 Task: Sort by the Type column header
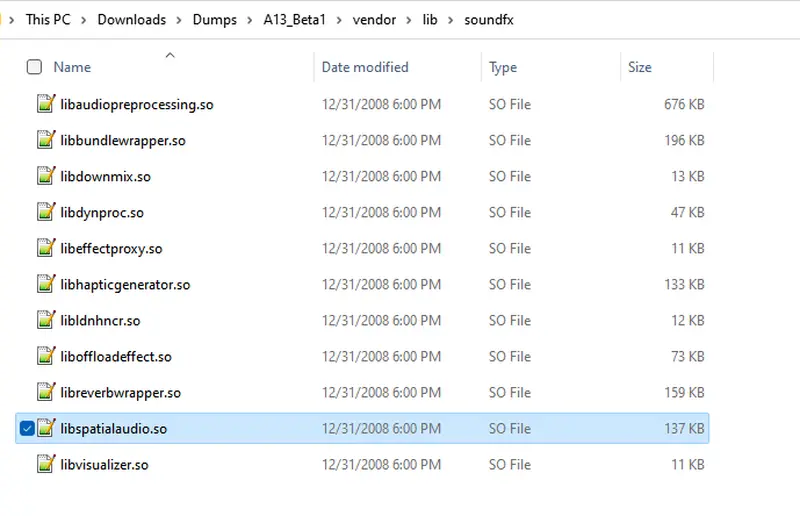[503, 67]
